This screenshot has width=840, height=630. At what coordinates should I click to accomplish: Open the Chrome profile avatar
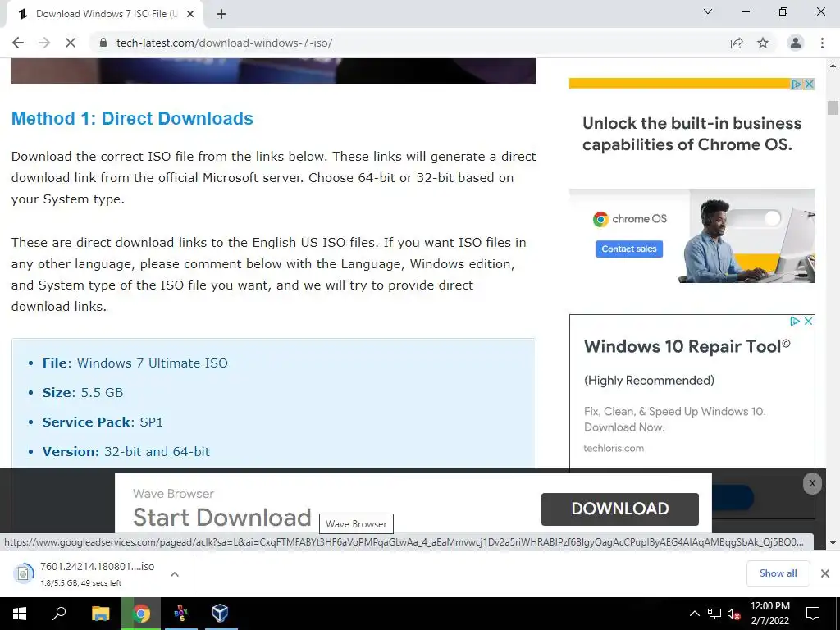pos(796,43)
